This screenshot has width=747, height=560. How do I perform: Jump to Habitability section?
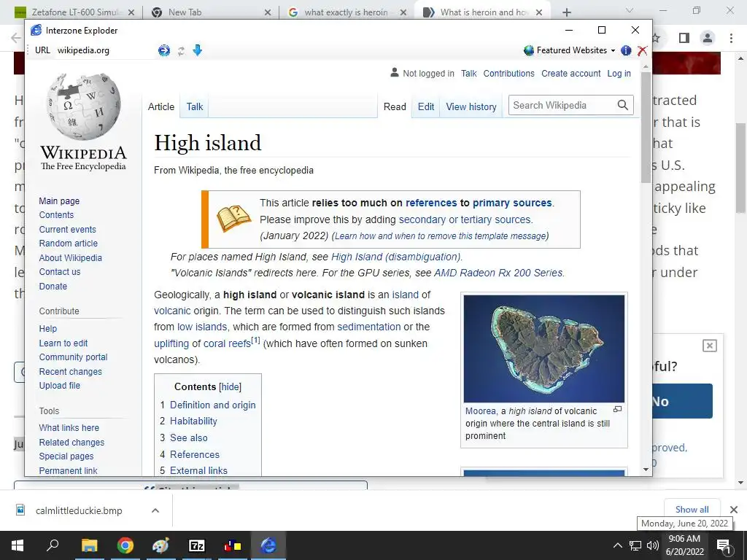pos(193,421)
